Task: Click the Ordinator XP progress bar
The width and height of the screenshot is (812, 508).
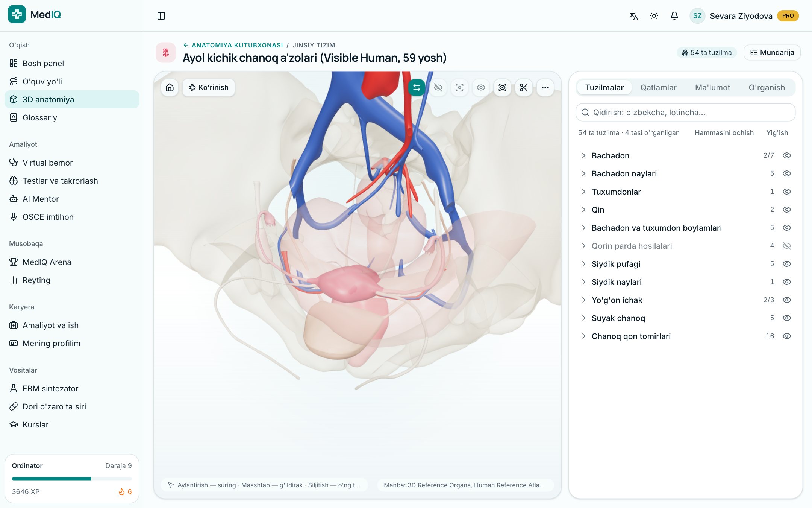Action: pyautogui.click(x=72, y=479)
